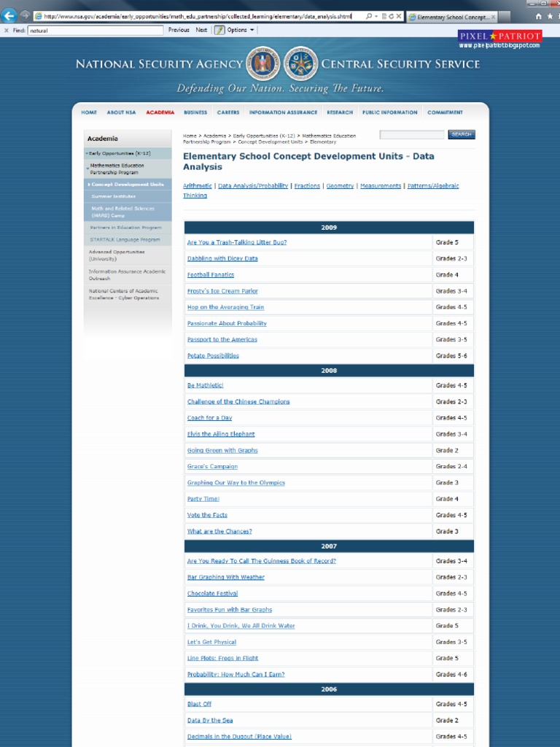Open Summer Institutes in the sidebar
The width and height of the screenshot is (560, 747).
[x=128, y=196]
